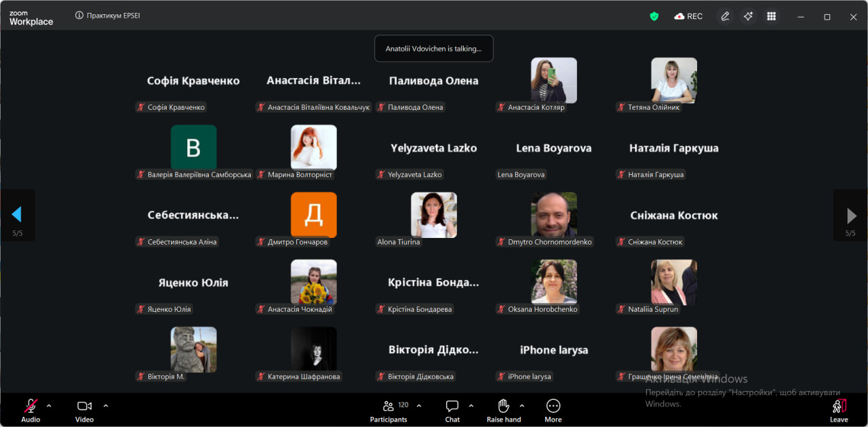Click the Сніжана Костюк participant tile
This screenshot has width=868, height=427.
pyautogui.click(x=674, y=215)
